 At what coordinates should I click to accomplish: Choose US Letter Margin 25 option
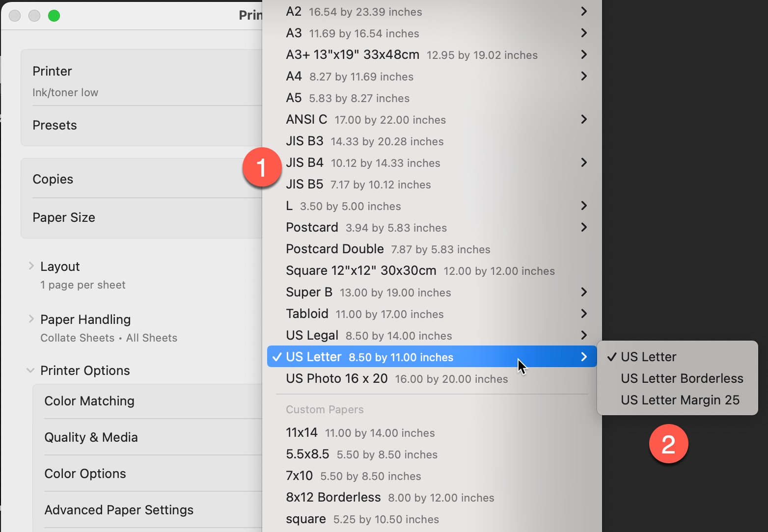[680, 400]
